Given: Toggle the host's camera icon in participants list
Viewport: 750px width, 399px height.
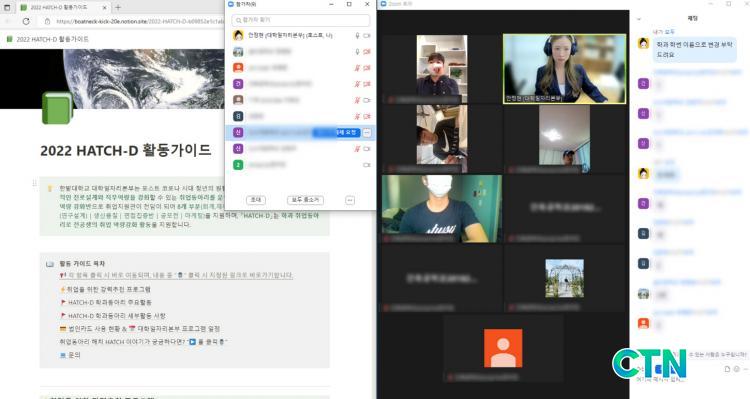Looking at the screenshot, I should pos(367,36).
